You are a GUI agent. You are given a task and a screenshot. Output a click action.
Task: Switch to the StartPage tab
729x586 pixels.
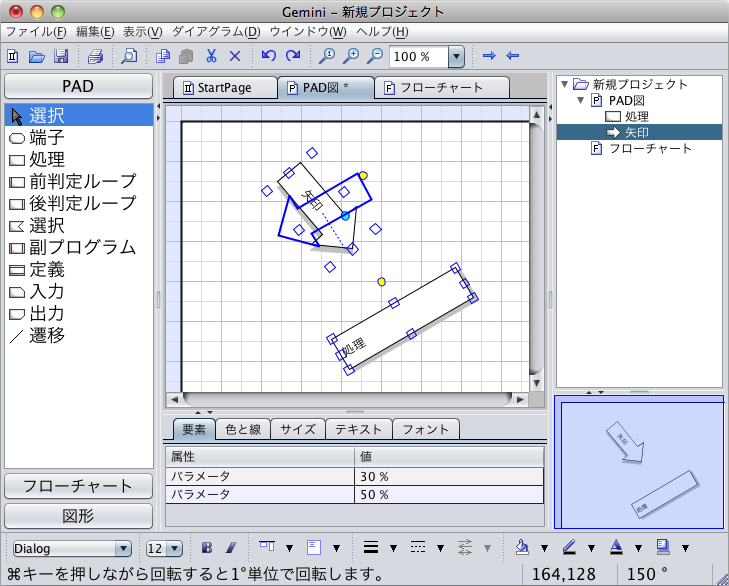click(225, 87)
